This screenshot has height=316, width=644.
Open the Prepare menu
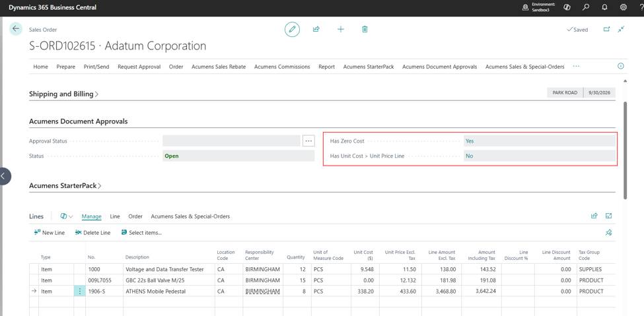click(65, 67)
